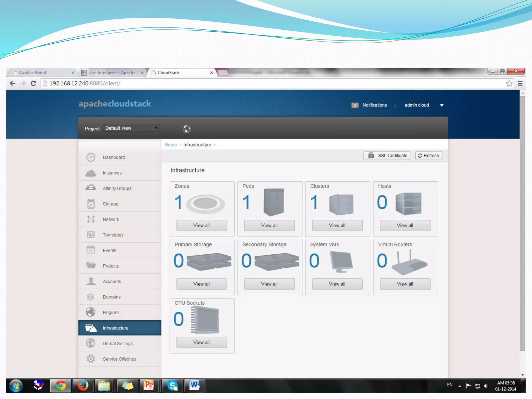Click the Accounts person icon
532x399 pixels.
tap(91, 281)
